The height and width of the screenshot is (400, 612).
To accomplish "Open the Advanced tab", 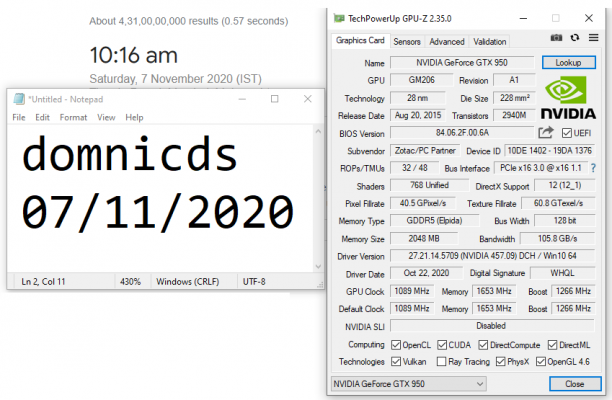I will pos(447,42).
